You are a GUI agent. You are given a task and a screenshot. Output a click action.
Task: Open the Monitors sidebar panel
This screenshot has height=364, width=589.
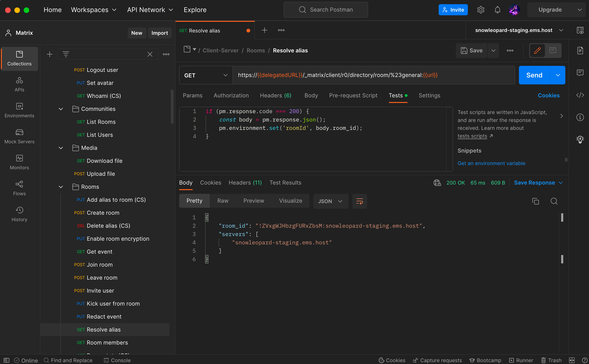tap(19, 162)
